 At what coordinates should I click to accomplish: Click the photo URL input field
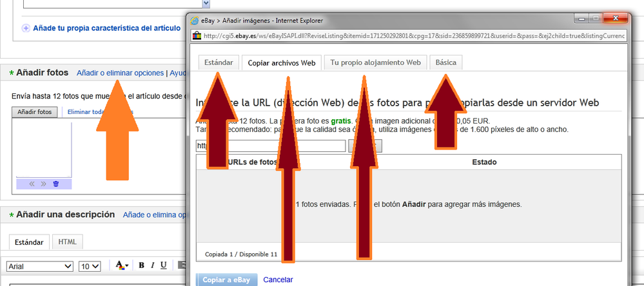tap(271, 146)
